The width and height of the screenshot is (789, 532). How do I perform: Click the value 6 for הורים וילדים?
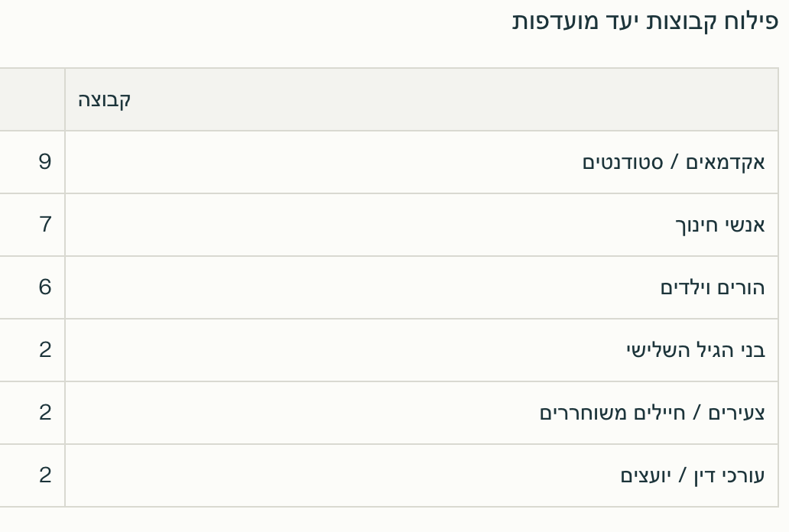pos(45,287)
